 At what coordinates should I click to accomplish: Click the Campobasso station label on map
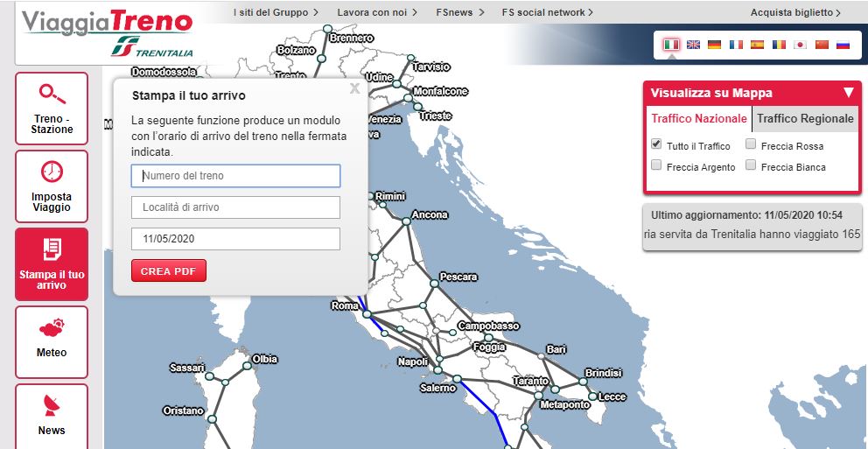[488, 326]
